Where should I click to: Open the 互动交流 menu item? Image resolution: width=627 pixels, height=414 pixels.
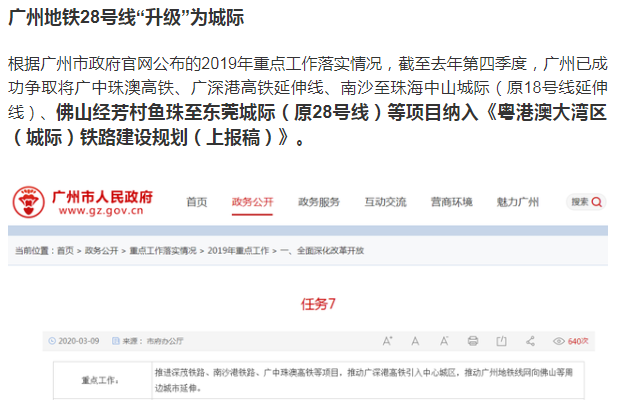[385, 202]
